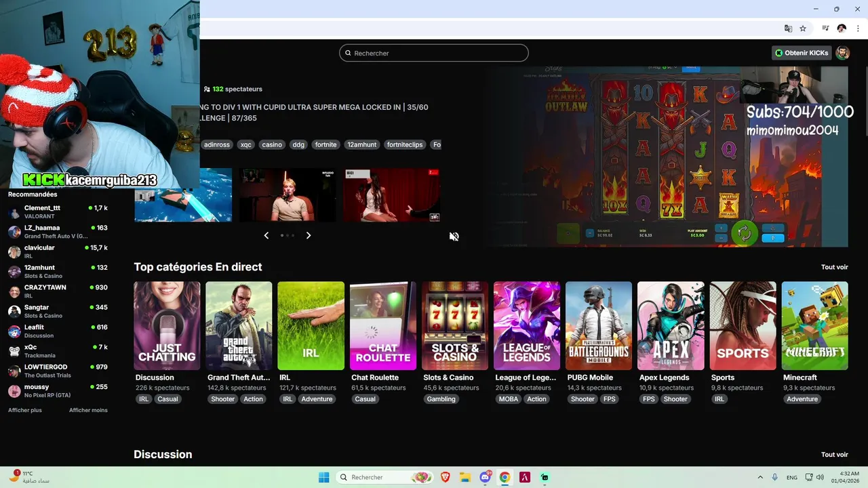Click the microphone icon in system tray

pos(775,477)
